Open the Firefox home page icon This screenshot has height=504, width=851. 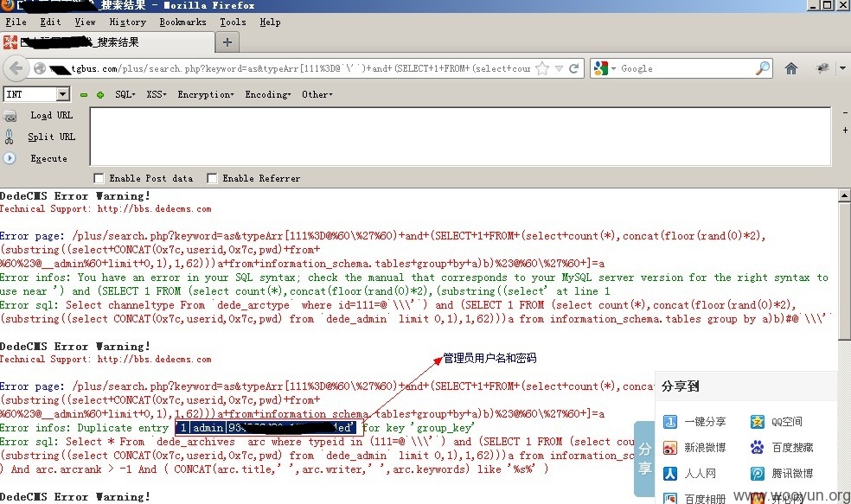pyautogui.click(x=791, y=68)
